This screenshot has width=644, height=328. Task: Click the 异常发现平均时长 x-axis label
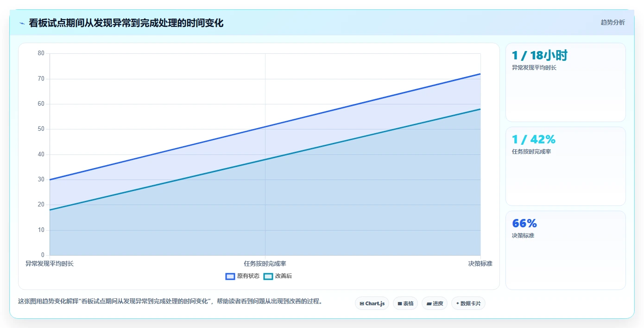(50, 264)
